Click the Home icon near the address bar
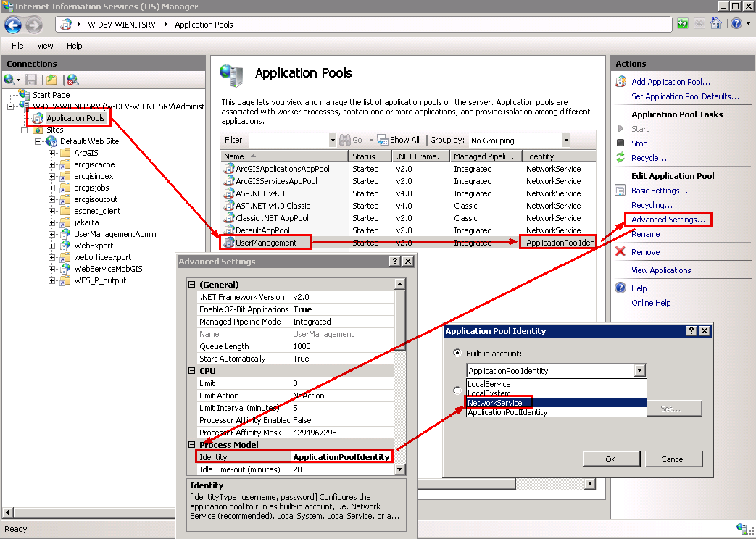The width and height of the screenshot is (756, 539). click(715, 24)
